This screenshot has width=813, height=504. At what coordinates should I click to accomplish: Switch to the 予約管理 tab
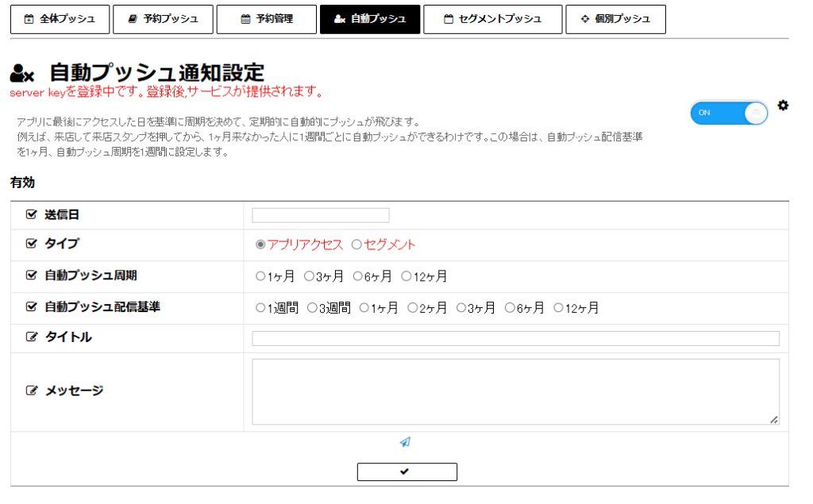pos(266,19)
